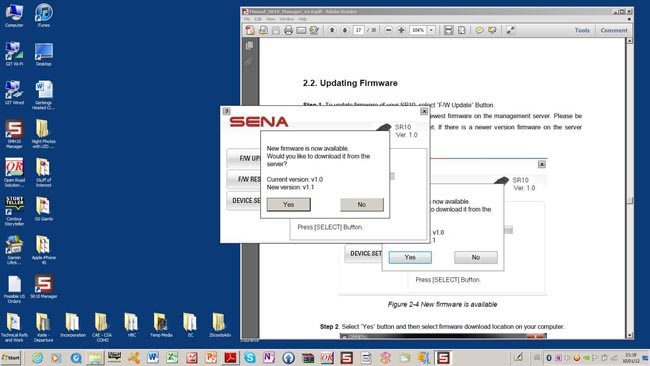The width and height of the screenshot is (650, 366).
Task: Click the Device Setting button in SR10 Manager
Action: click(x=244, y=201)
